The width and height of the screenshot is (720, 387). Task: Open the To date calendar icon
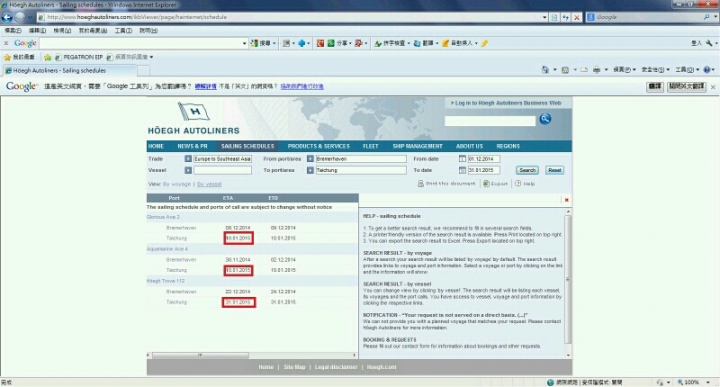(x=462, y=170)
